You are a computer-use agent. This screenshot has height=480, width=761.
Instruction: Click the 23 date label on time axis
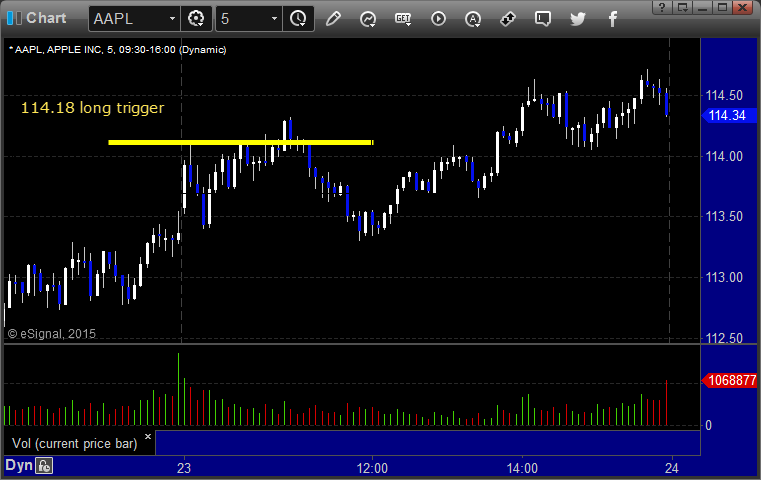184,468
